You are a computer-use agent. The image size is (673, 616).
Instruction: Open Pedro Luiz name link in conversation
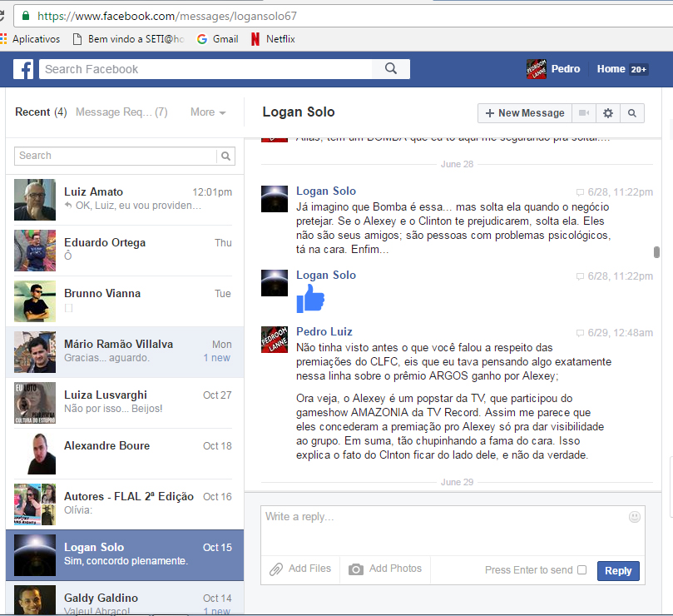324,331
